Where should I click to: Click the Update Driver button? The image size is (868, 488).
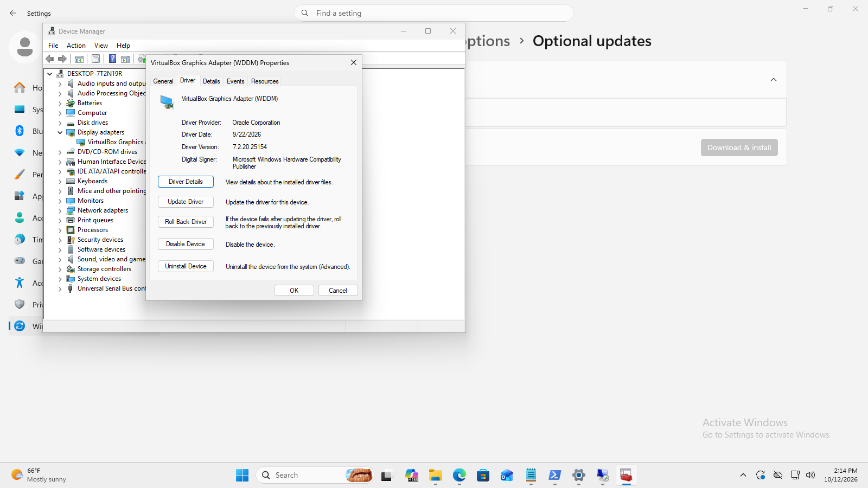pos(186,202)
